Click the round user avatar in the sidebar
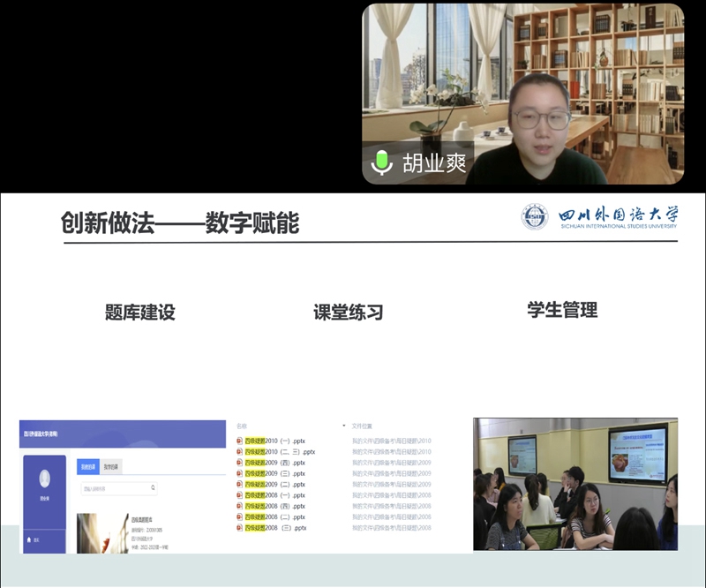Image resolution: width=706 pixels, height=588 pixels. tap(44, 479)
